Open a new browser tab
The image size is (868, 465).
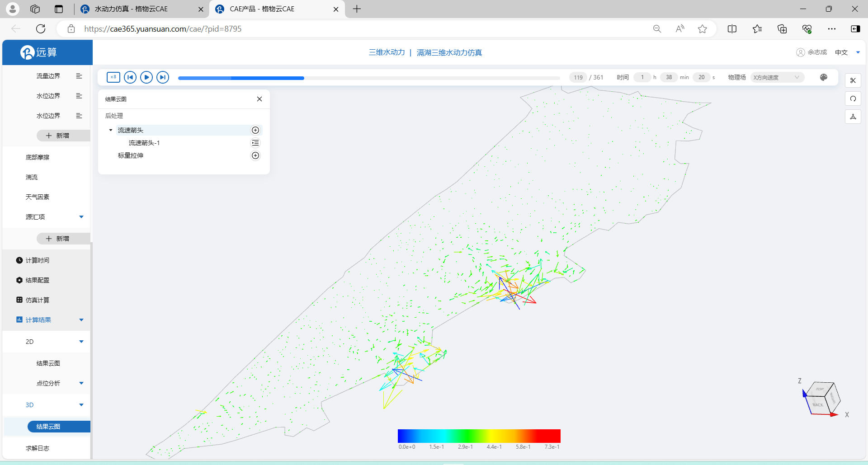click(357, 9)
